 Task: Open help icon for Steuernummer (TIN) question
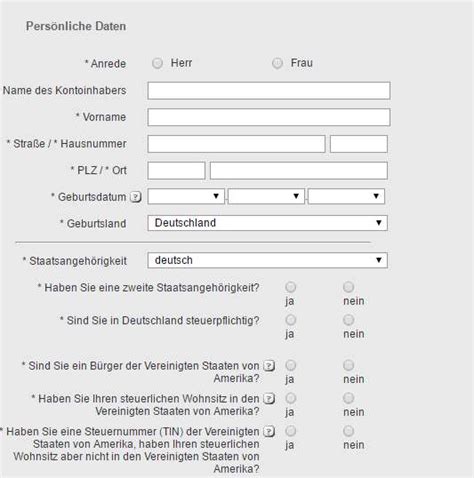[x=269, y=431]
